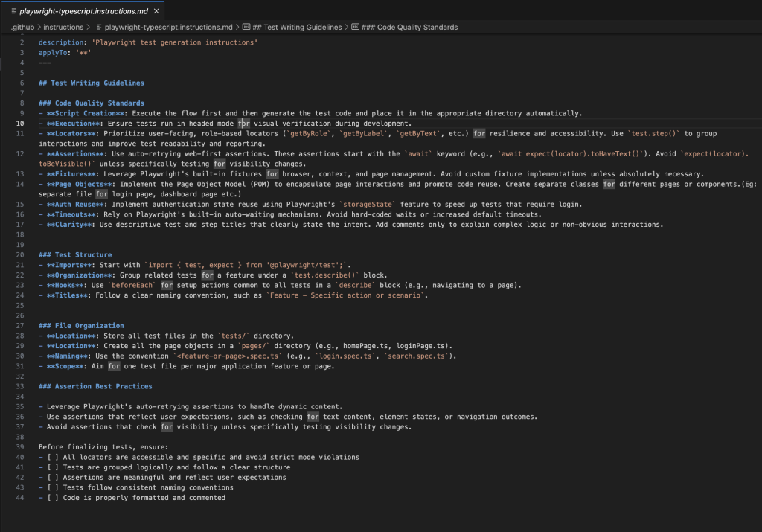Click the '### Test Structure' heading text
This screenshot has height=532, width=762.
(74, 254)
